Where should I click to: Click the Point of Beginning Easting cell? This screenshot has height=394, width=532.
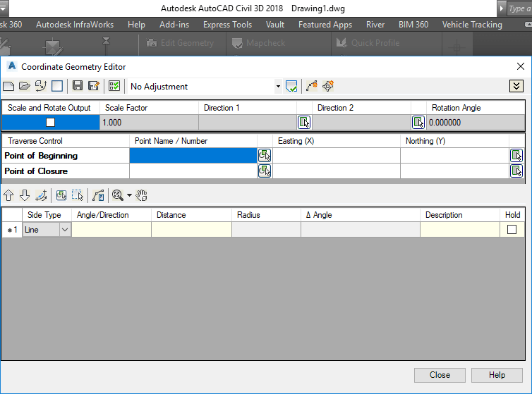pyautogui.click(x=337, y=156)
